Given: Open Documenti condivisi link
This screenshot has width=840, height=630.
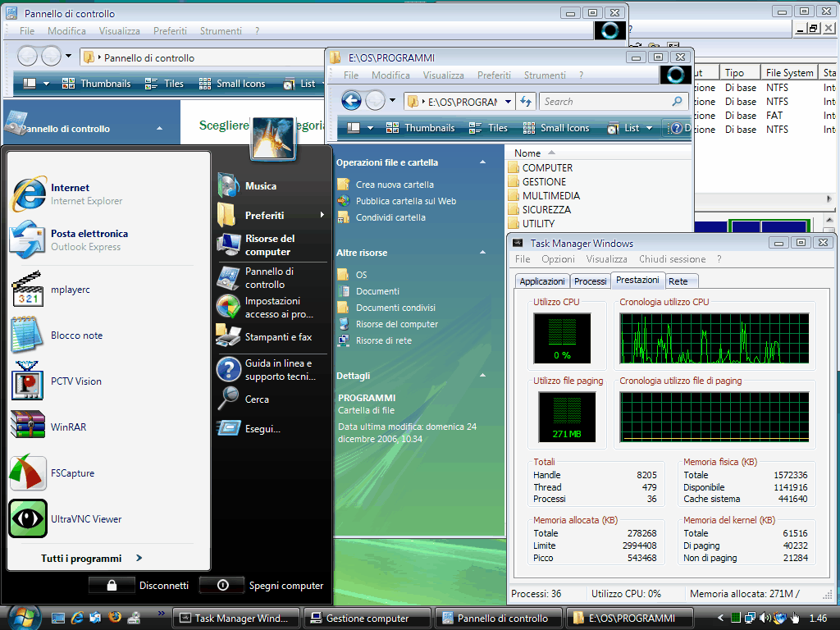Looking at the screenshot, I should click(395, 308).
